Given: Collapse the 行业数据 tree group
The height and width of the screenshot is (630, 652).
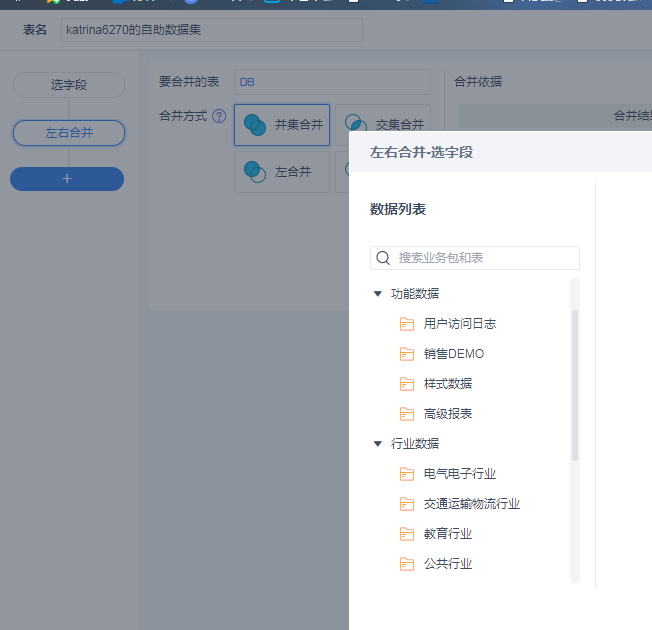Looking at the screenshot, I should (x=377, y=444).
